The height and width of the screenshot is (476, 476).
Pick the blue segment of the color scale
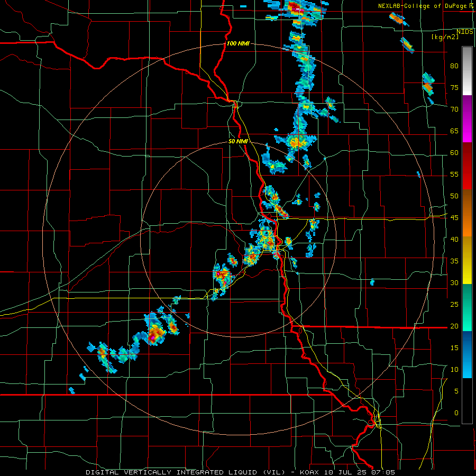467,354
